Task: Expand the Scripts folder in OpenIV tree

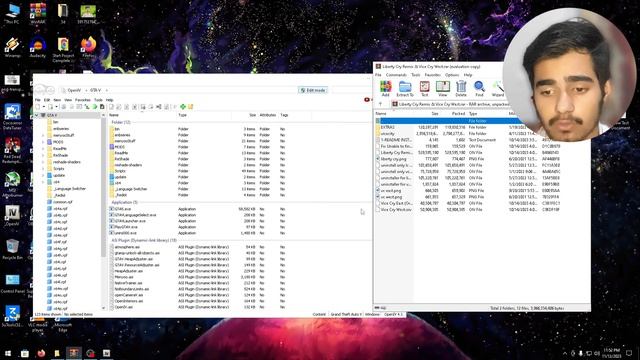Action: [x=43, y=169]
